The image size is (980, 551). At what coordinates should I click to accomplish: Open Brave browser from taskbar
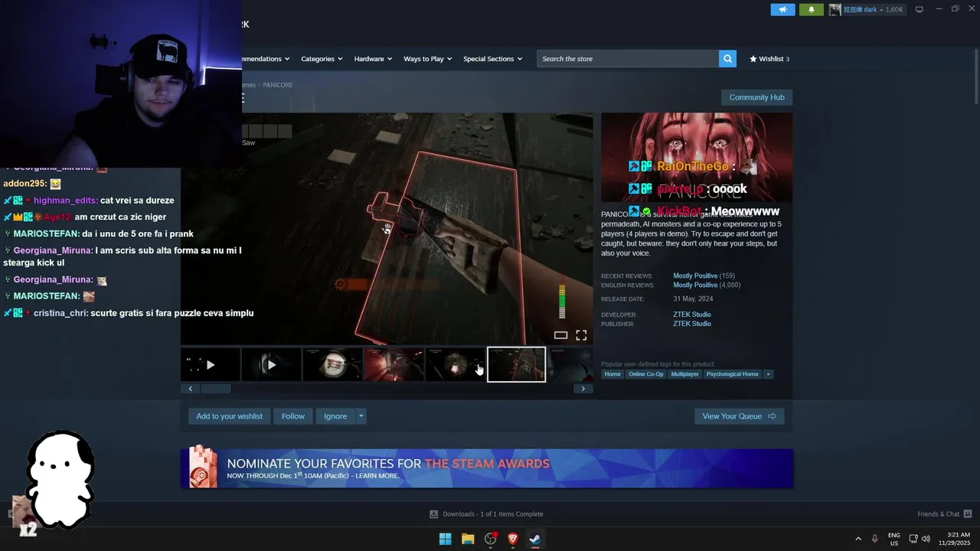(x=513, y=539)
